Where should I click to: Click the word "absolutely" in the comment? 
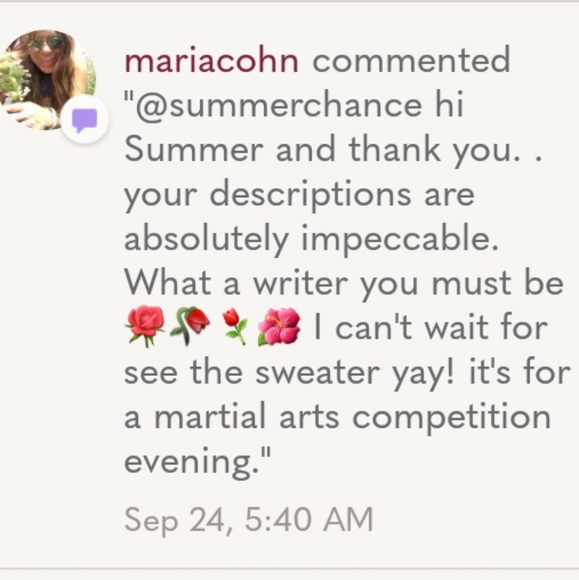pos(206,240)
